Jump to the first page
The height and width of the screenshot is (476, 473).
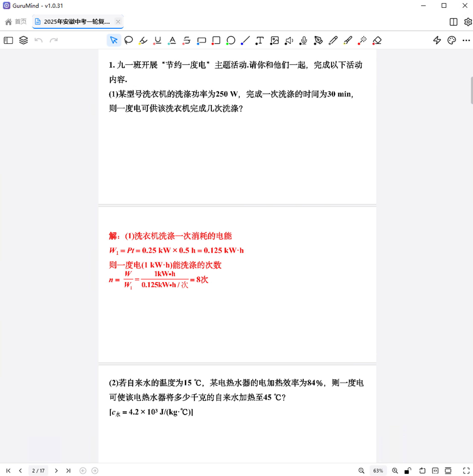(8, 471)
